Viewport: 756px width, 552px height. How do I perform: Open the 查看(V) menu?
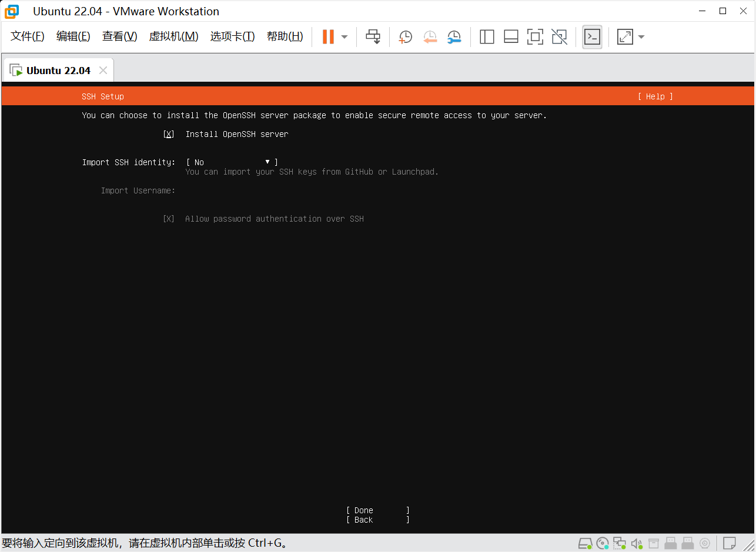[120, 36]
